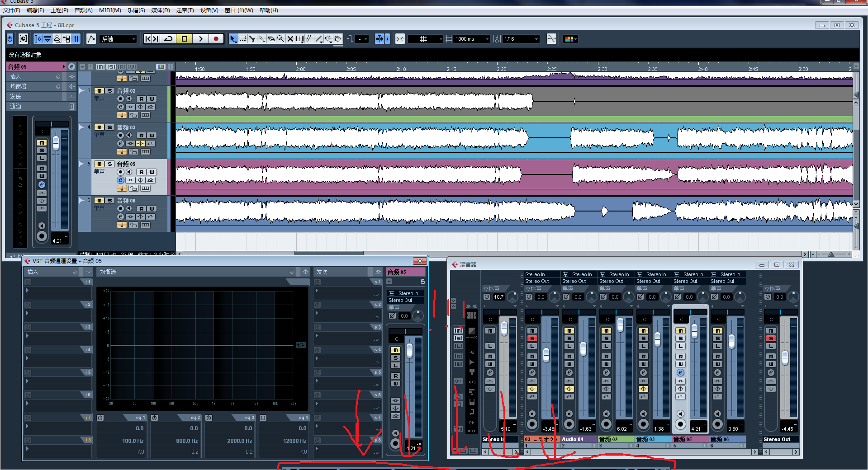Select the Color paint bucket tool
Image resolution: width=868 pixels, height=470 pixels.
(338, 39)
